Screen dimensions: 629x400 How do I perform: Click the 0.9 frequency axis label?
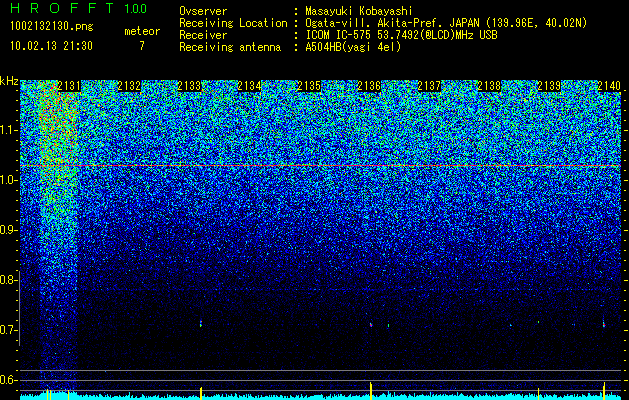(8, 230)
